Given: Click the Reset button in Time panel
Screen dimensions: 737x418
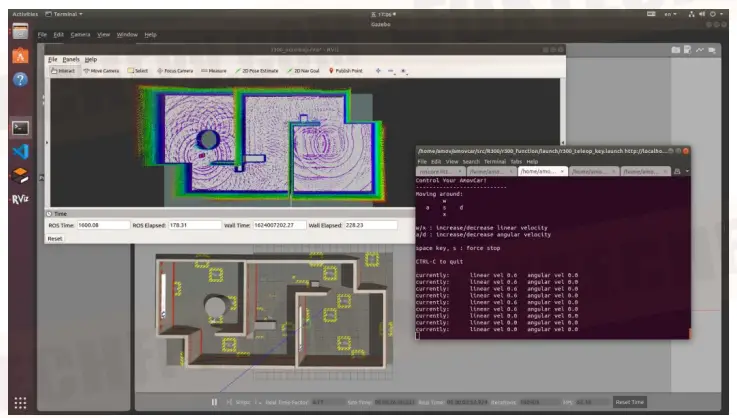Looking at the screenshot, I should click(55, 238).
